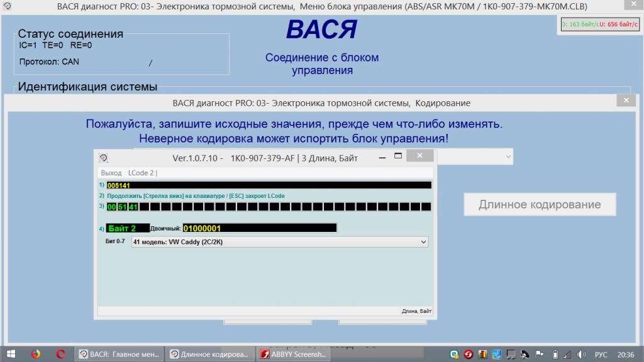Click the ВАСЯ app icon in main title bar

7,6
